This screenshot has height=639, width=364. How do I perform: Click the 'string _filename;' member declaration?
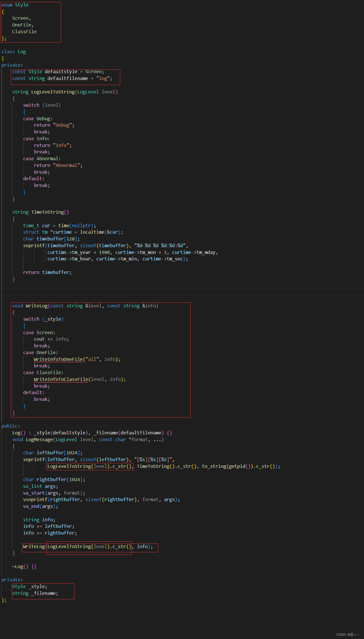pyautogui.click(x=35, y=593)
